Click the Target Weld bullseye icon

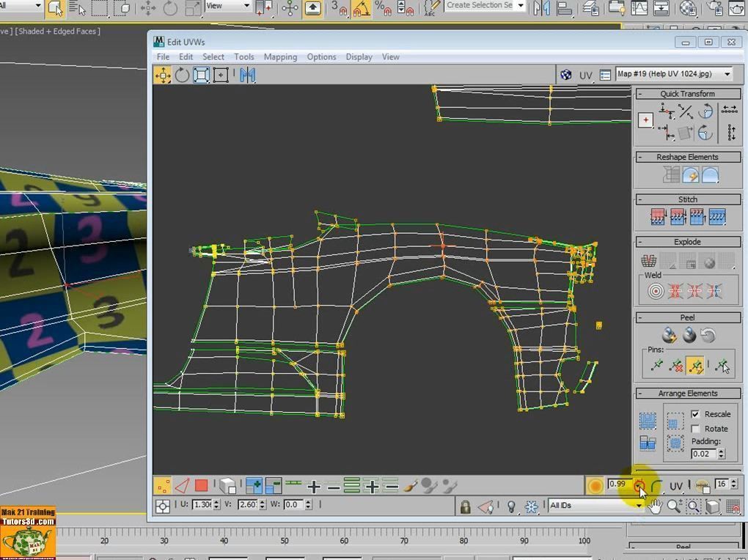(656, 291)
